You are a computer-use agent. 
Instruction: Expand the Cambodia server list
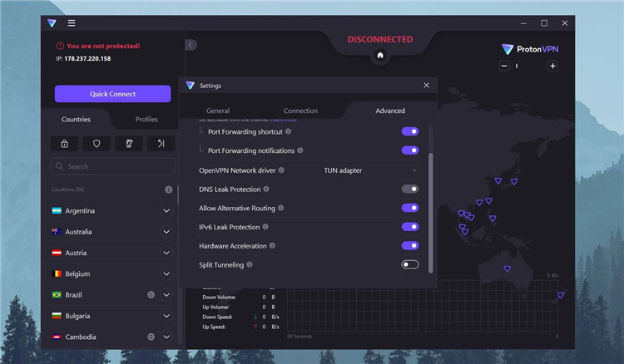(166, 337)
